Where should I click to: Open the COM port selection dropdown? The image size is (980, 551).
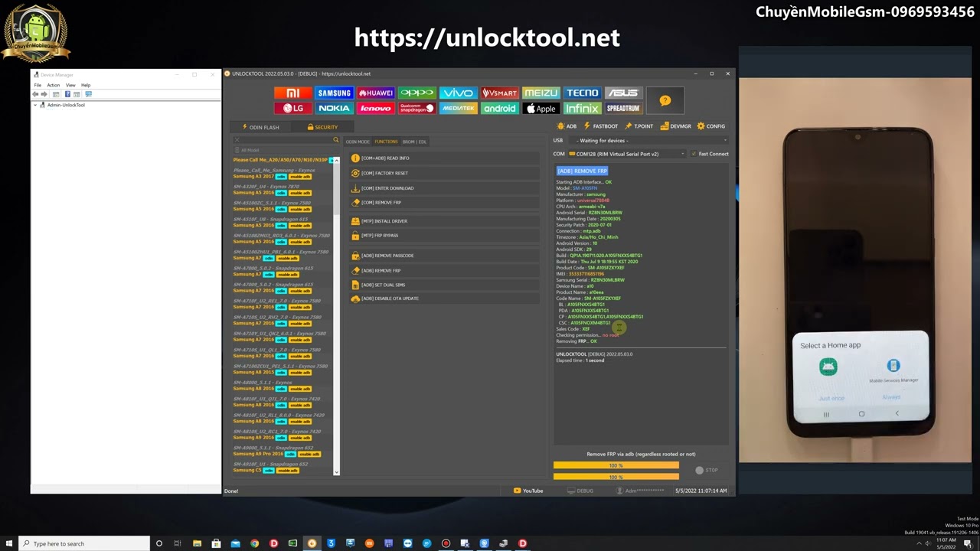(627, 154)
